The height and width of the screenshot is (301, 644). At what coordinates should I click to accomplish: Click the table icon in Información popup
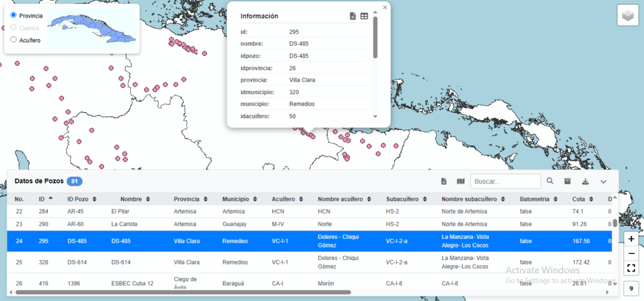coord(364,16)
